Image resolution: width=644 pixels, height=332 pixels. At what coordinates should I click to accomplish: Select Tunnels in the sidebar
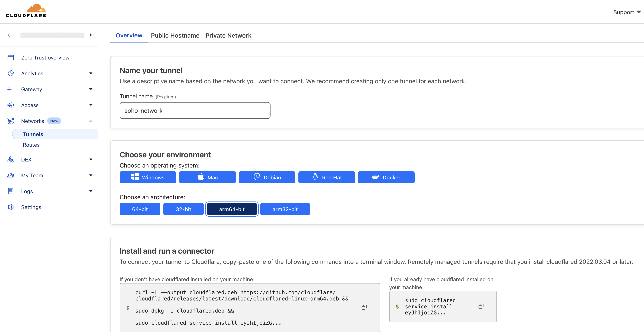55,134
